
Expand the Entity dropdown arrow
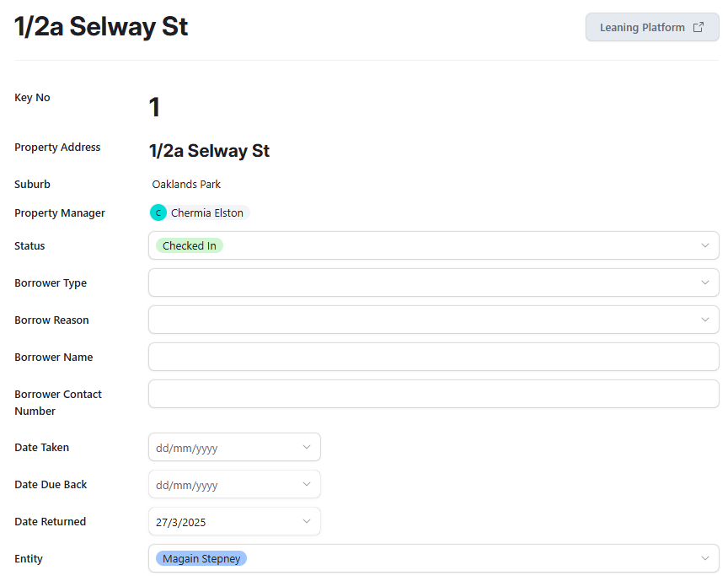click(704, 558)
